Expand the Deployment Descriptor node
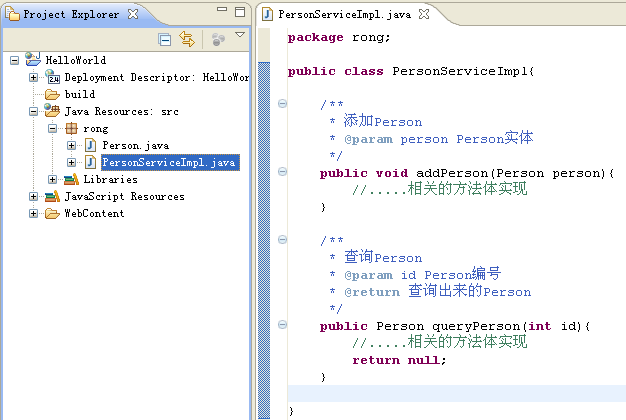626x420 pixels. tap(34, 77)
